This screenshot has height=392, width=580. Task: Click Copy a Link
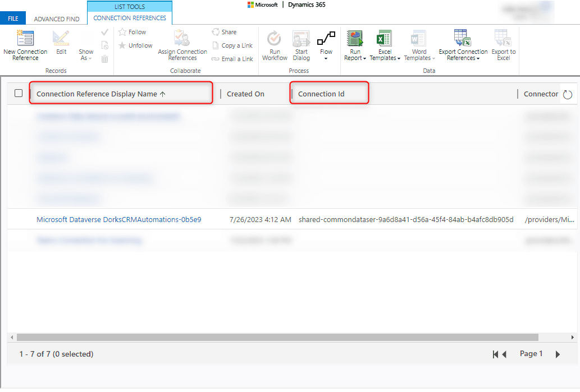click(x=232, y=45)
